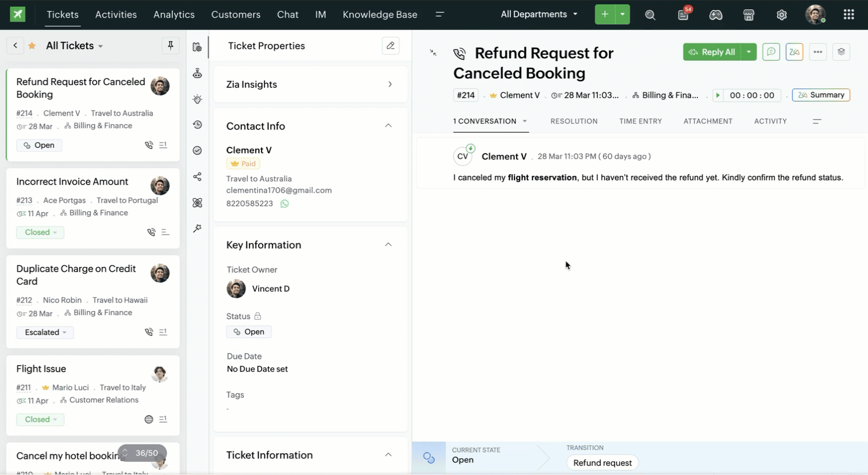Open the apps grid launcher

coord(848,14)
